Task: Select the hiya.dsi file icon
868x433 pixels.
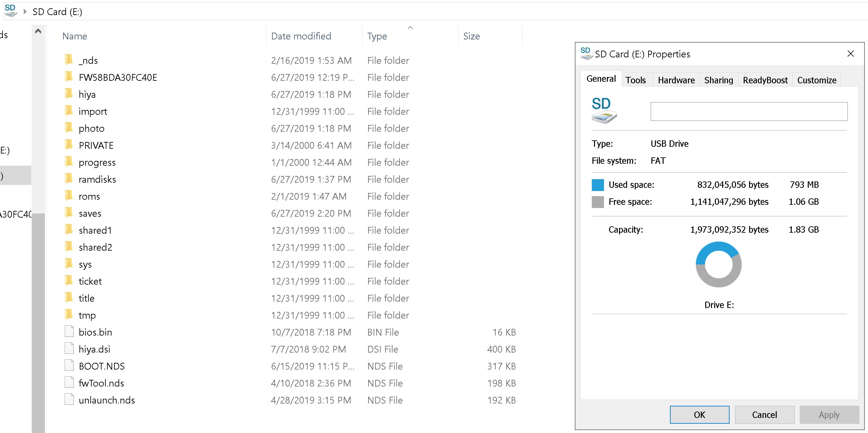Action: click(69, 349)
